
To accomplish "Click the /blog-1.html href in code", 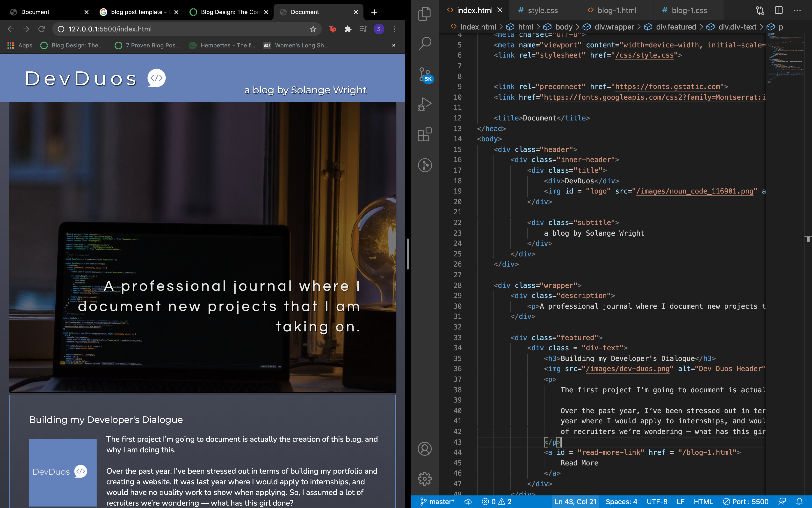I will coord(707,452).
